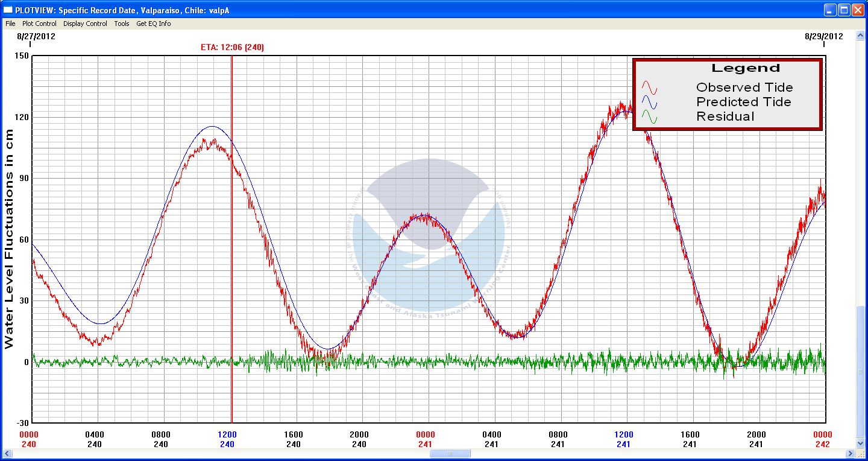Click the blue 1200 241 time axis label
Viewport: 868px width, 461px height.
click(623, 439)
